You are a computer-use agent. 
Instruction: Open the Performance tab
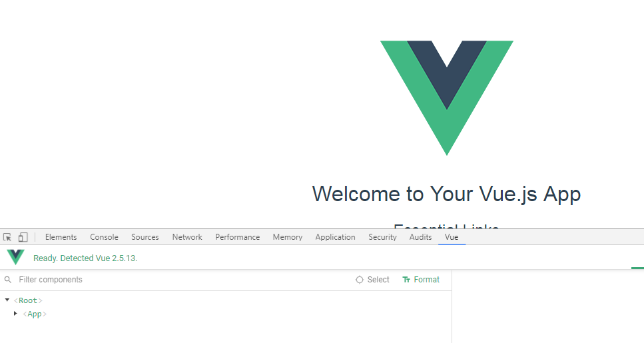point(237,237)
